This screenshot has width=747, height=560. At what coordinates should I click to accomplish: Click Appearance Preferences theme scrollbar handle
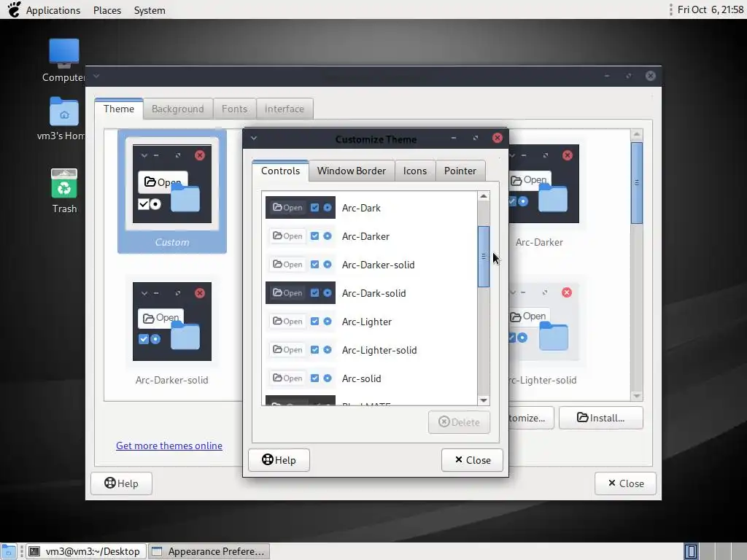pos(637,183)
